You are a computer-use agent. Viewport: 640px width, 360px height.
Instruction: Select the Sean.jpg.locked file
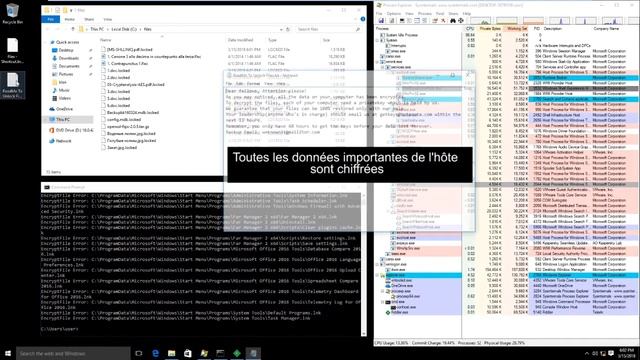(119, 147)
